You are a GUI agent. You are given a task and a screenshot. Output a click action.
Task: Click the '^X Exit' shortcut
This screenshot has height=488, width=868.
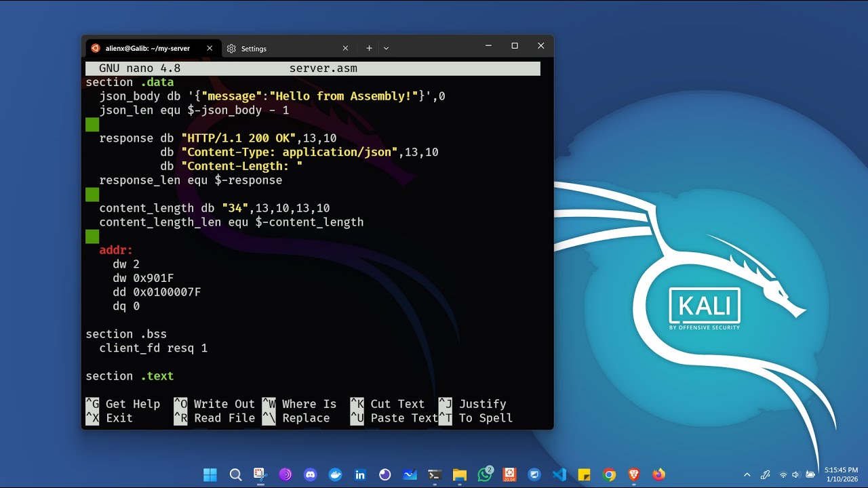pyautogui.click(x=109, y=418)
